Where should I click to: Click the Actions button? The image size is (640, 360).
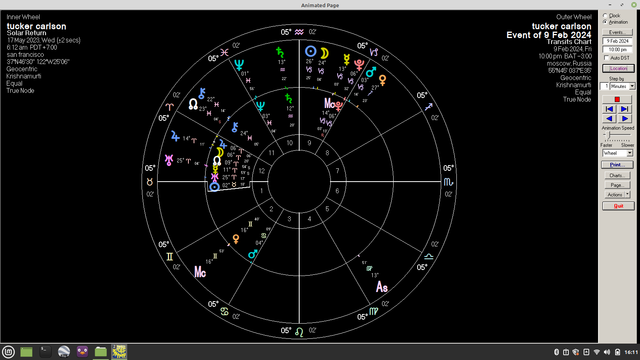pyautogui.click(x=615, y=195)
